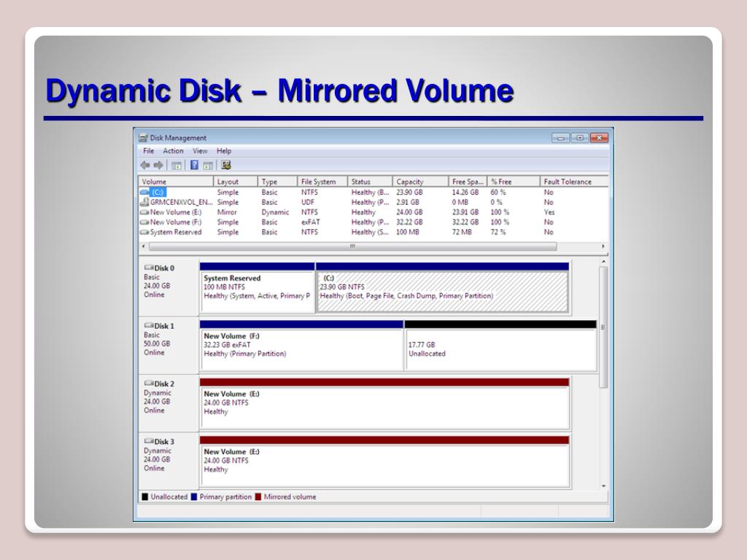Click the Disk 0 label in graphical view

click(x=164, y=268)
